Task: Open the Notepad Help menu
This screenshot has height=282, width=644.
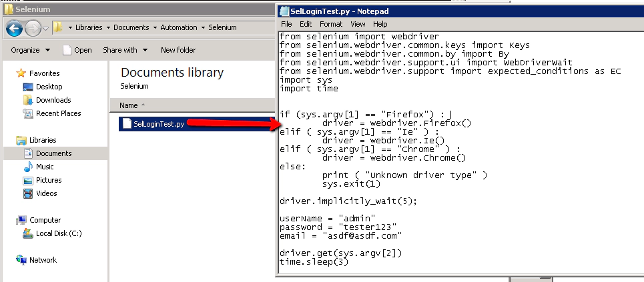Action: point(380,24)
